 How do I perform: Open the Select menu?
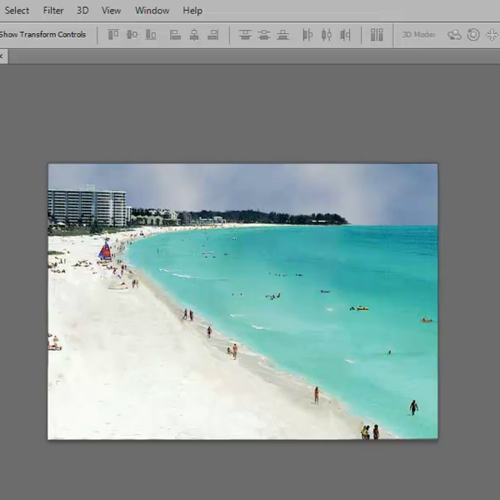17,11
